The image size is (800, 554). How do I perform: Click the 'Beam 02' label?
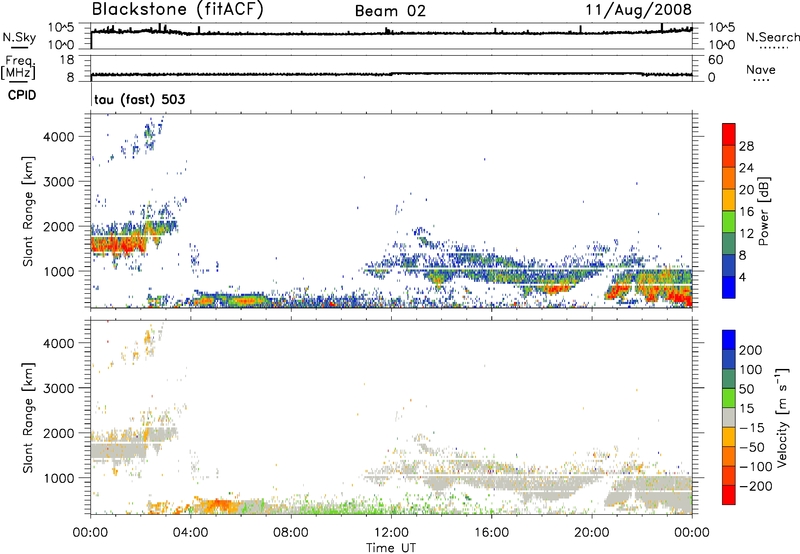[x=390, y=11]
